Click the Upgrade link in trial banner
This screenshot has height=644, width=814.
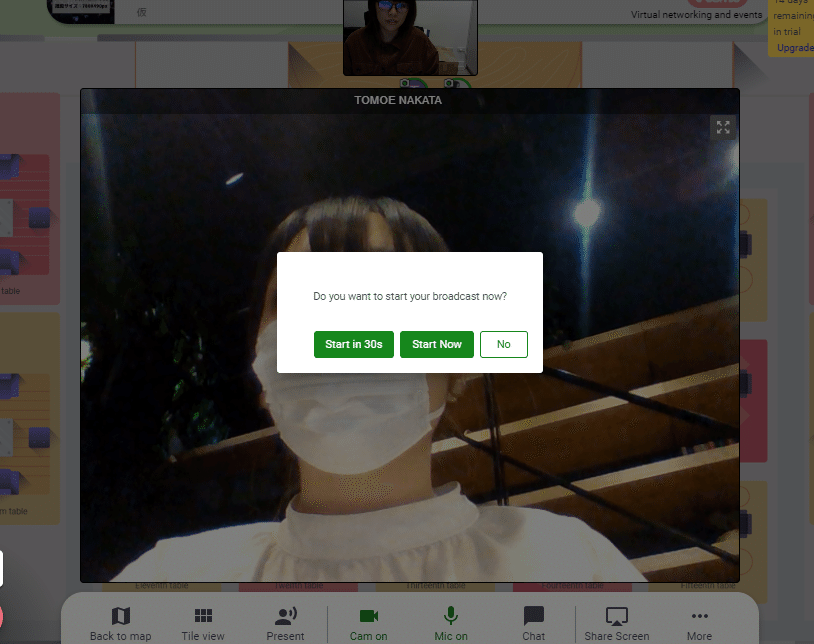[x=795, y=48]
